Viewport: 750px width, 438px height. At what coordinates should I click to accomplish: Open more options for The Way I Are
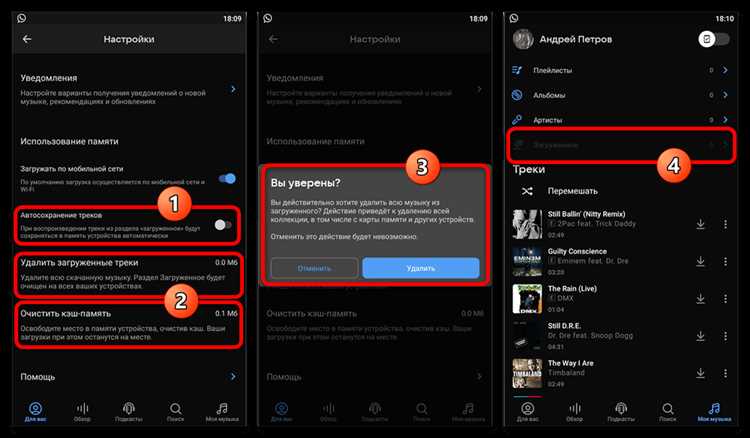coord(725,373)
